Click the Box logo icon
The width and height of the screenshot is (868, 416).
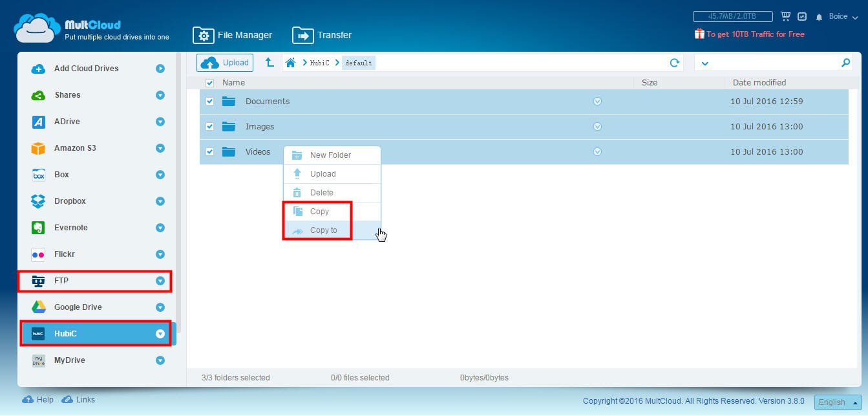click(x=38, y=175)
